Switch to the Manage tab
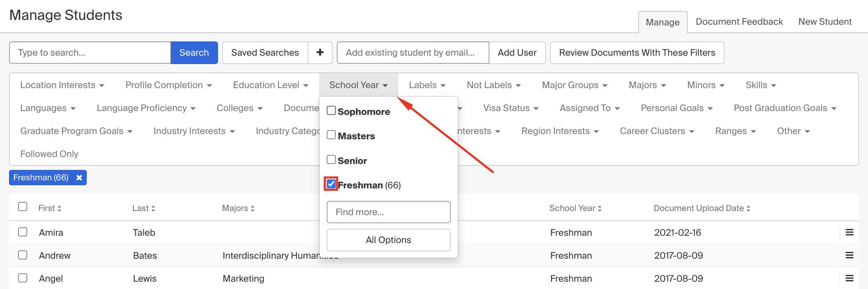 [662, 22]
